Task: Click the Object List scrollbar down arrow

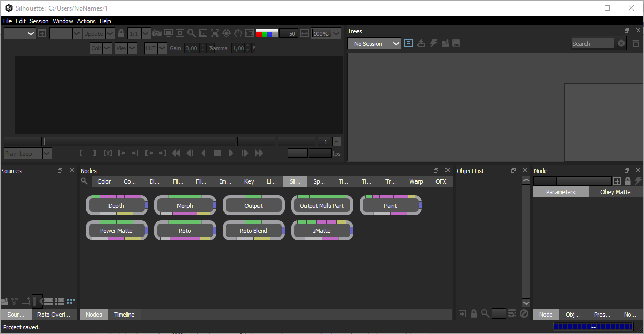Action: pos(526,303)
